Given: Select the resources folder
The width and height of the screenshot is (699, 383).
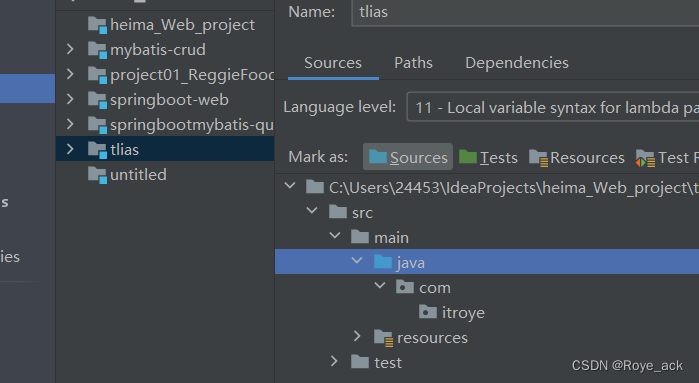Looking at the screenshot, I should (x=432, y=338).
